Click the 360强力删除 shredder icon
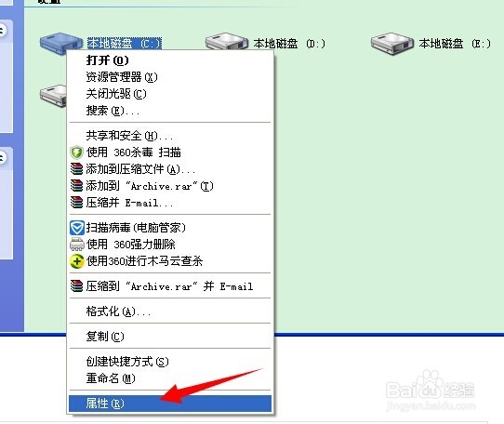This screenshot has height=424, width=504. tap(77, 245)
